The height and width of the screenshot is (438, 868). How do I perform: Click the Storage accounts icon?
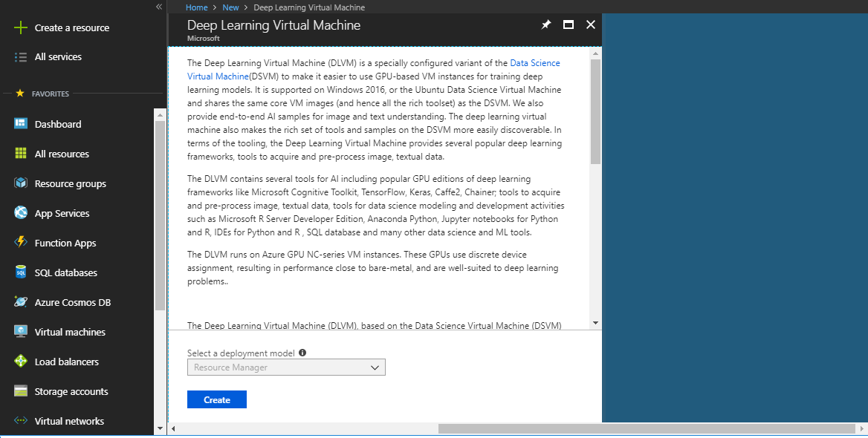pos(21,391)
